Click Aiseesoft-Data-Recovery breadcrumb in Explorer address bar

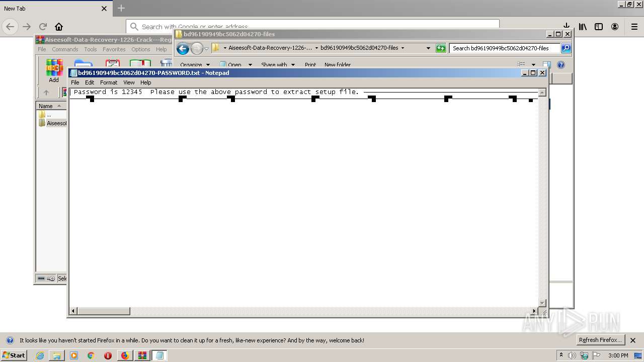tap(270, 48)
